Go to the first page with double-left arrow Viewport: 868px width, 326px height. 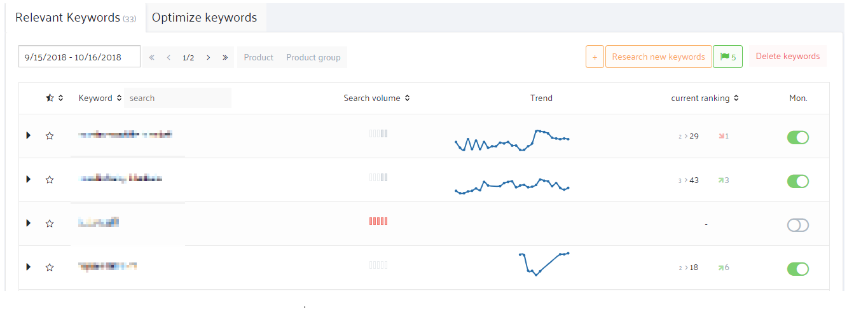tap(152, 57)
